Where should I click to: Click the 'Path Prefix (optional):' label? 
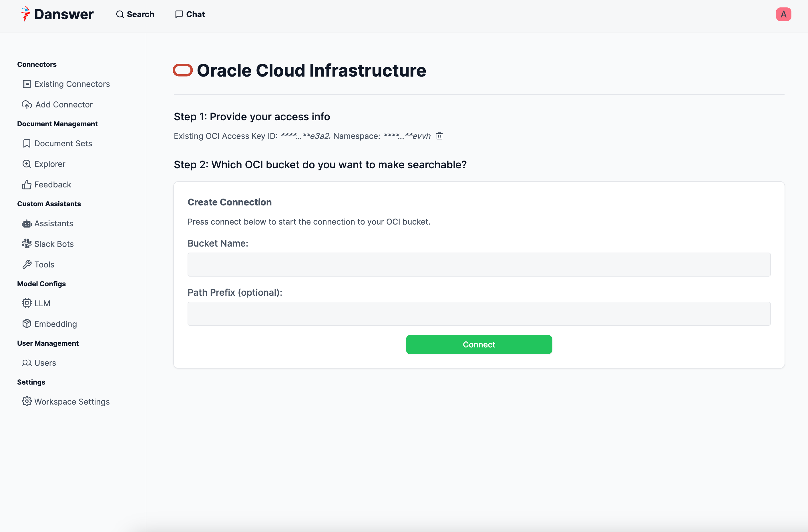[235, 293]
